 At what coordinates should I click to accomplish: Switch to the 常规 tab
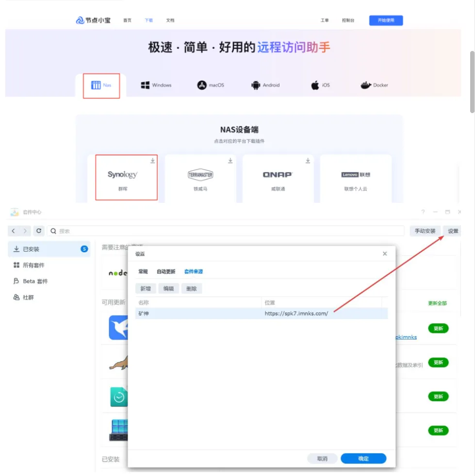[143, 271]
